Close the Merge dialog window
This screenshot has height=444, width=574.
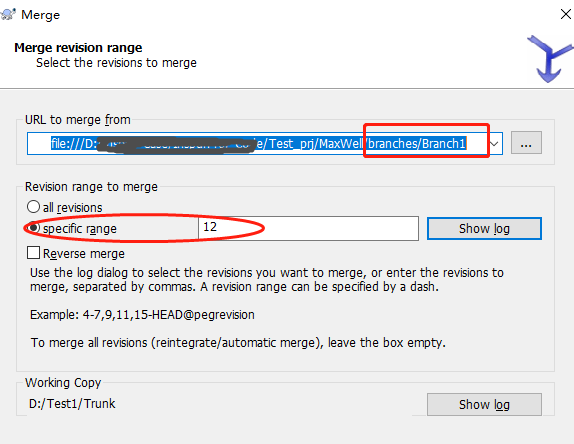566,14
